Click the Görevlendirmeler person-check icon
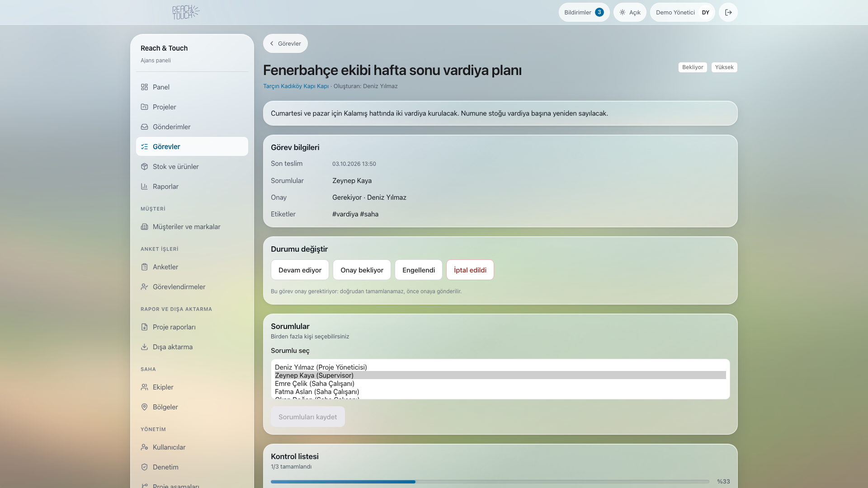The width and height of the screenshot is (868, 488). pyautogui.click(x=144, y=286)
